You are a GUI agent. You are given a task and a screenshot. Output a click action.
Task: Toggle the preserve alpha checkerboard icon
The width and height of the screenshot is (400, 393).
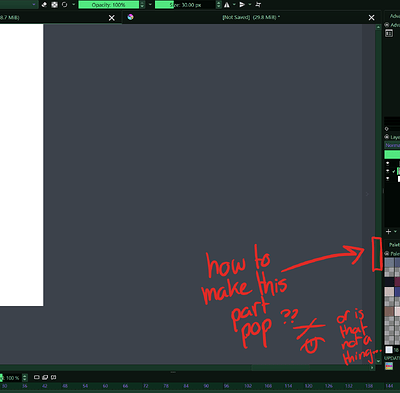pyautogui.click(x=54, y=5)
